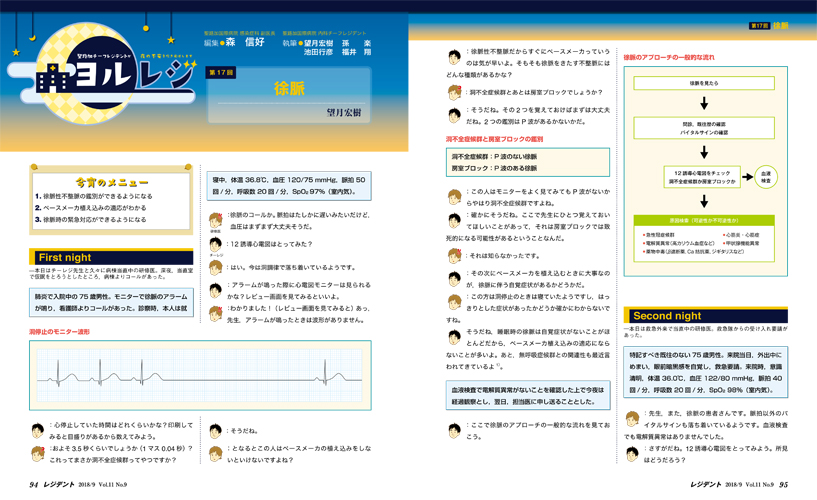Click the flowchart box 徐脈を見たら
Image resolution: width=817 pixels, height=500 pixels.
(704, 83)
